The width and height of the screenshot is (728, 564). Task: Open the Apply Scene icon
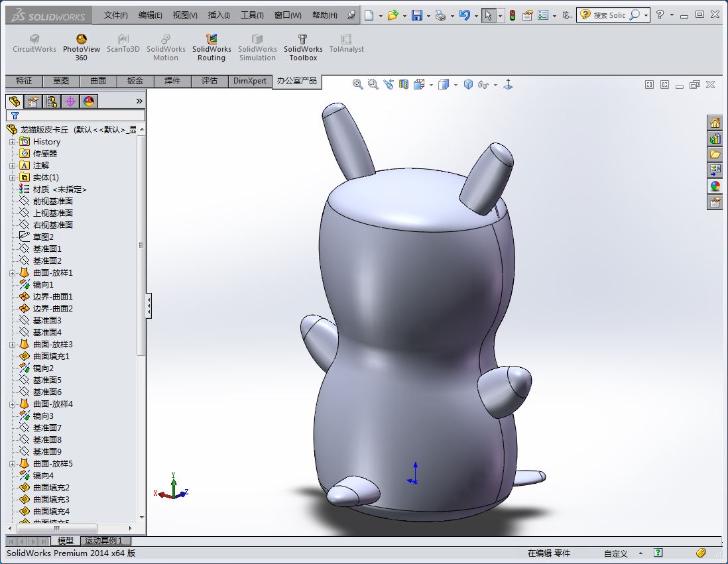[x=508, y=84]
